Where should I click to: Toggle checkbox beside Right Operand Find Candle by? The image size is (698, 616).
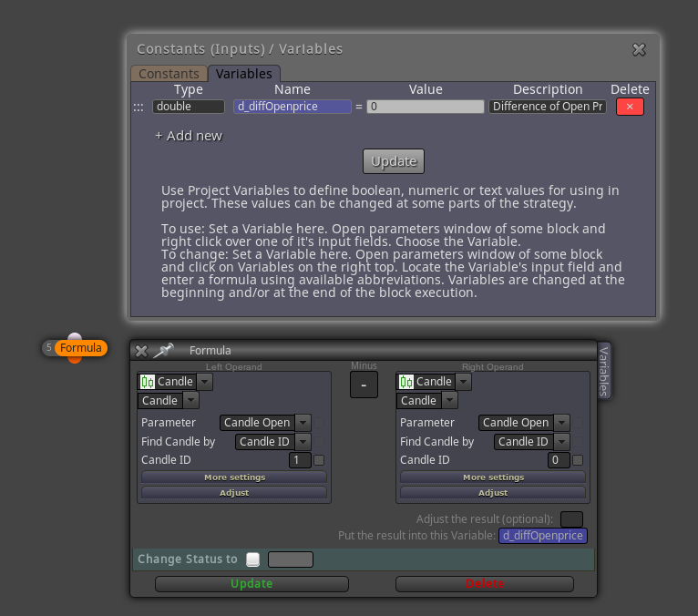pos(578,442)
